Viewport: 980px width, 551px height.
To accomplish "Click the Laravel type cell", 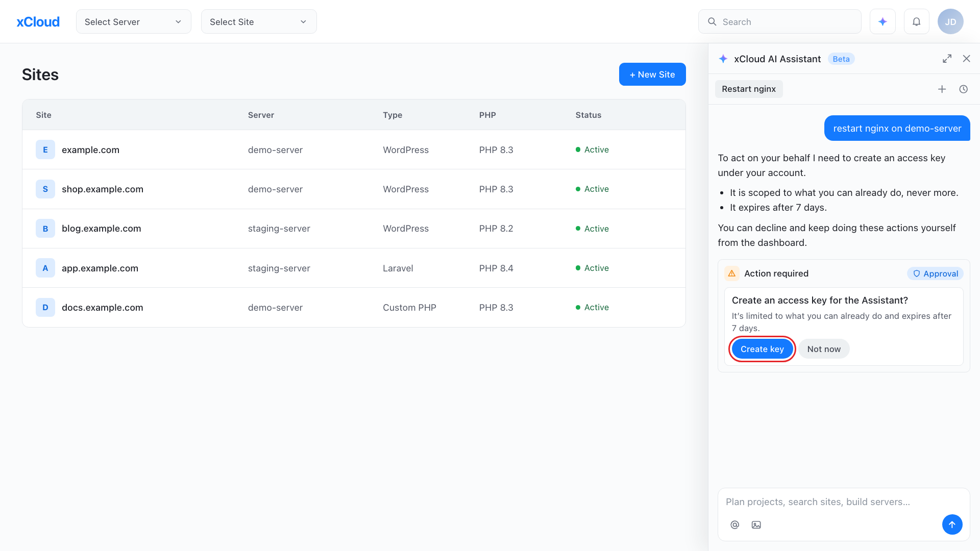I will pos(398,268).
